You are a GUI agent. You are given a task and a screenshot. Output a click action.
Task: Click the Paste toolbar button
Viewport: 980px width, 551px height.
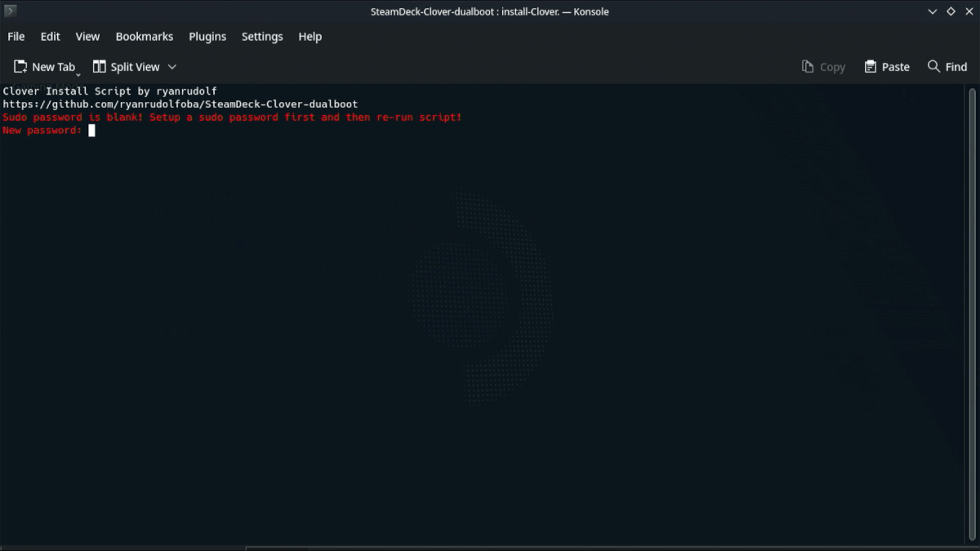887,67
